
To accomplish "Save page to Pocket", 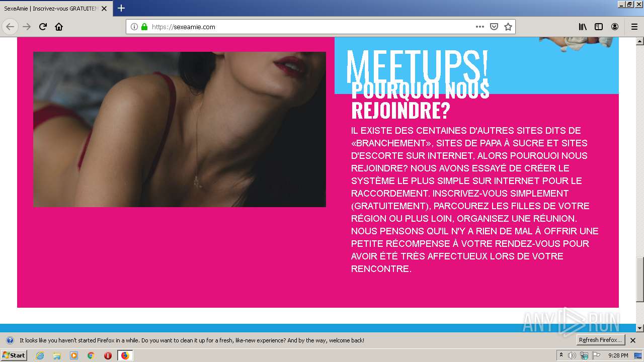I will tap(494, 27).
